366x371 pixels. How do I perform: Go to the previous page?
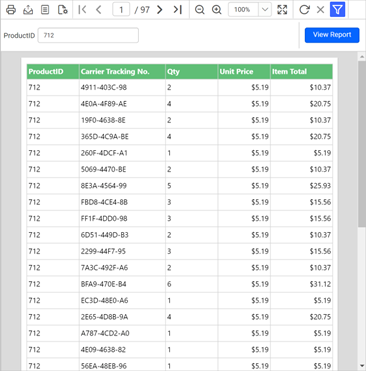point(99,10)
